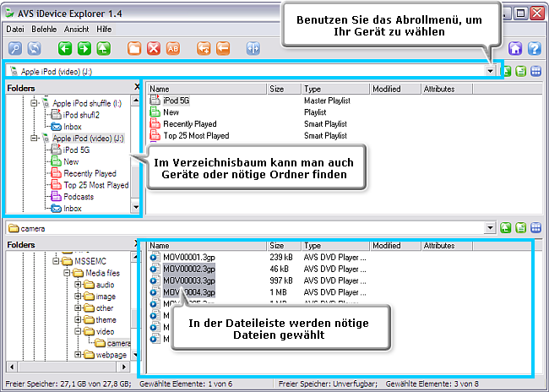Click the orange AB rename icon
This screenshot has height=392, width=549.
[x=173, y=48]
